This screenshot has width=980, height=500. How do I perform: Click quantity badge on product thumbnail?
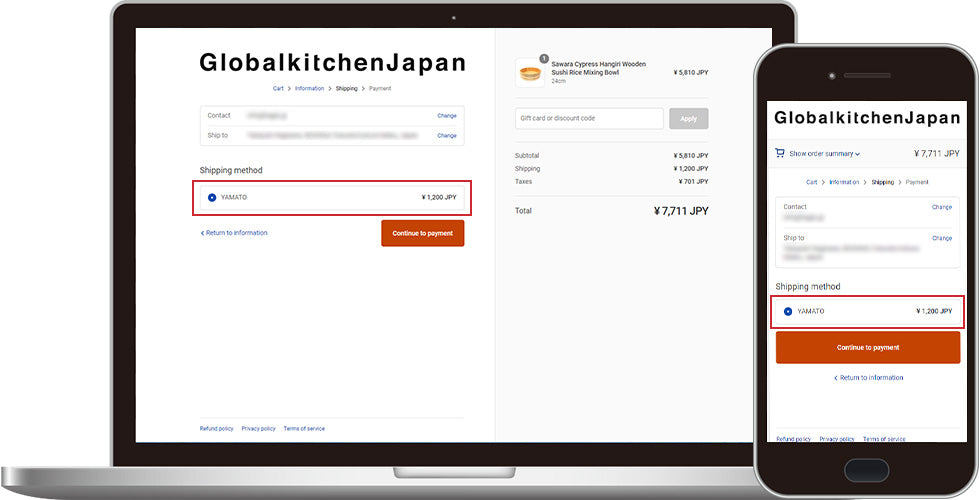pyautogui.click(x=544, y=59)
